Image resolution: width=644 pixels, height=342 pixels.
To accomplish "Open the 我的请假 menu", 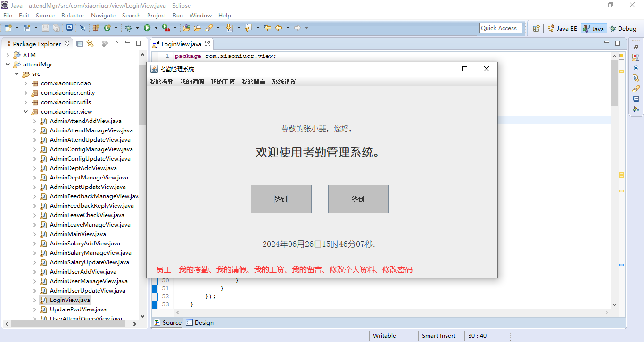I will (x=192, y=82).
